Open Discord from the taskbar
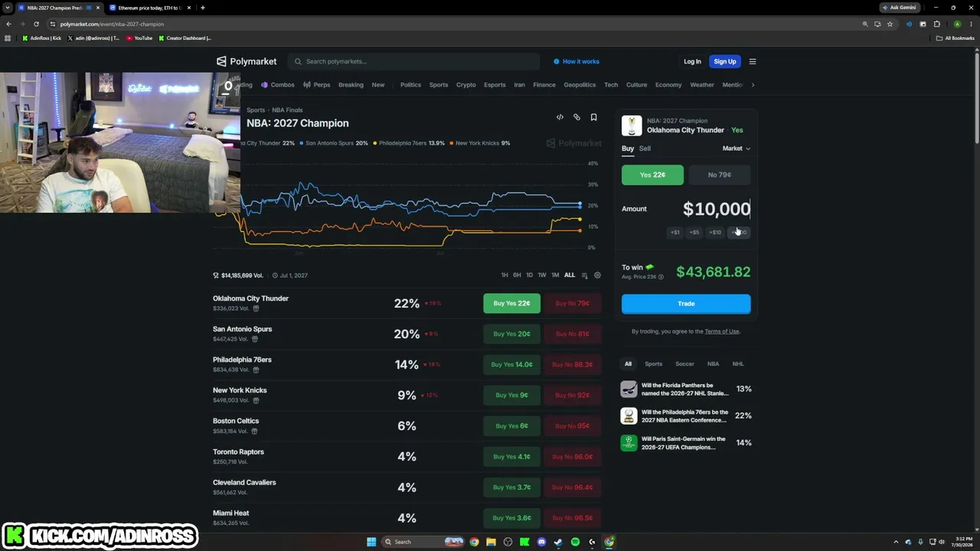The width and height of the screenshot is (980, 551). click(541, 542)
